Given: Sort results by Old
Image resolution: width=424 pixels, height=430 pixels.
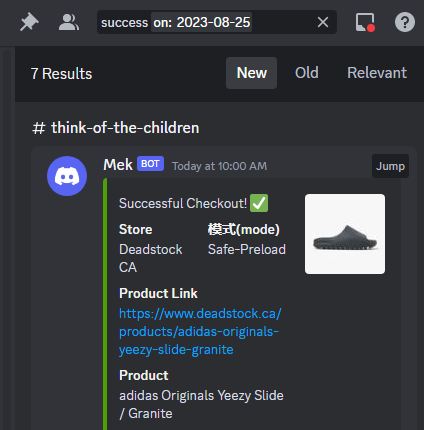Looking at the screenshot, I should [307, 73].
